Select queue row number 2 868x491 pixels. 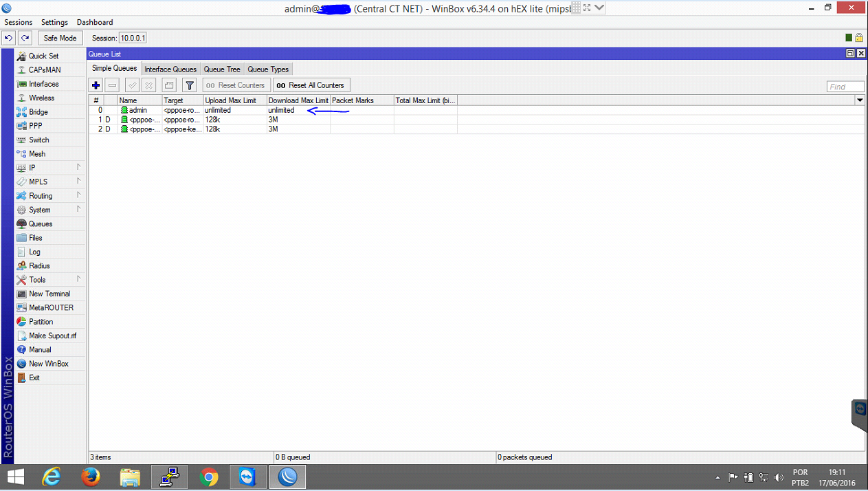coord(476,129)
